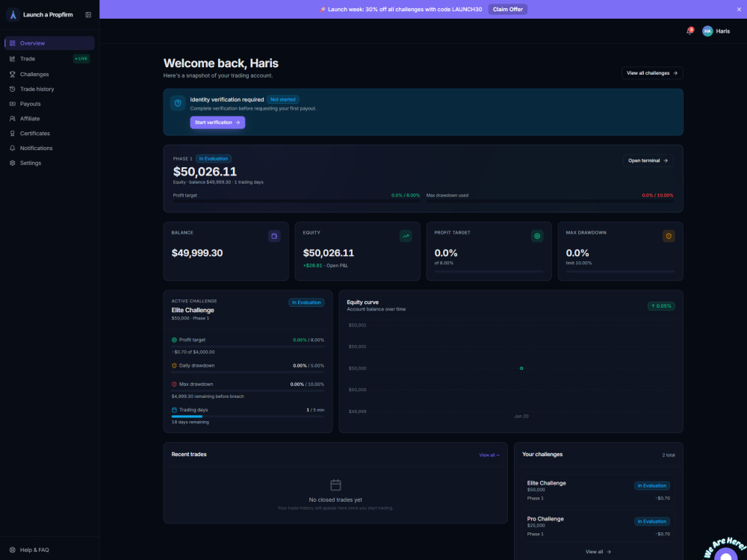Open the Trade sidebar item

[x=49, y=58]
